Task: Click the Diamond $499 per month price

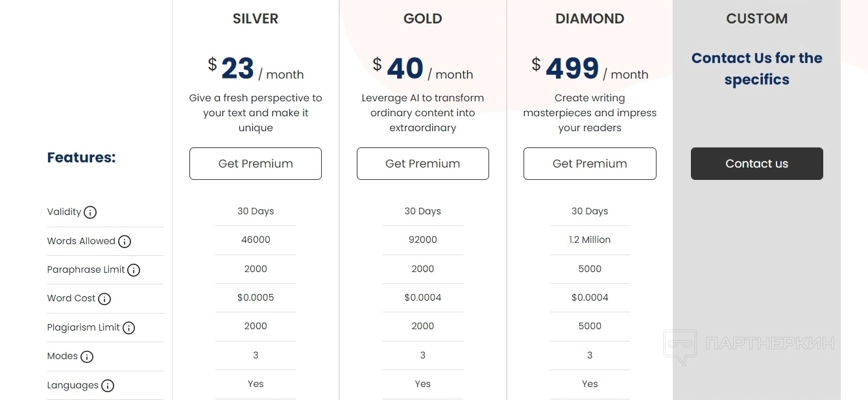Action: coord(590,69)
